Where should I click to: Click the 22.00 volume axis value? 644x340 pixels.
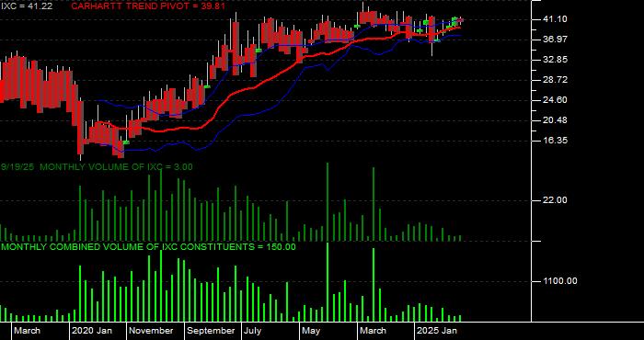pyautogui.click(x=555, y=200)
